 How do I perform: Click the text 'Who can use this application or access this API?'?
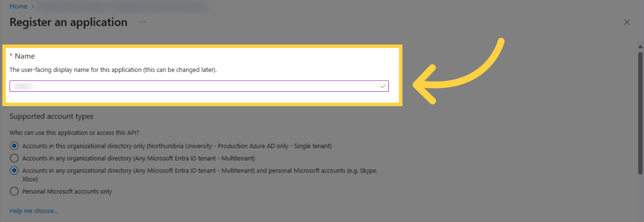74,133
